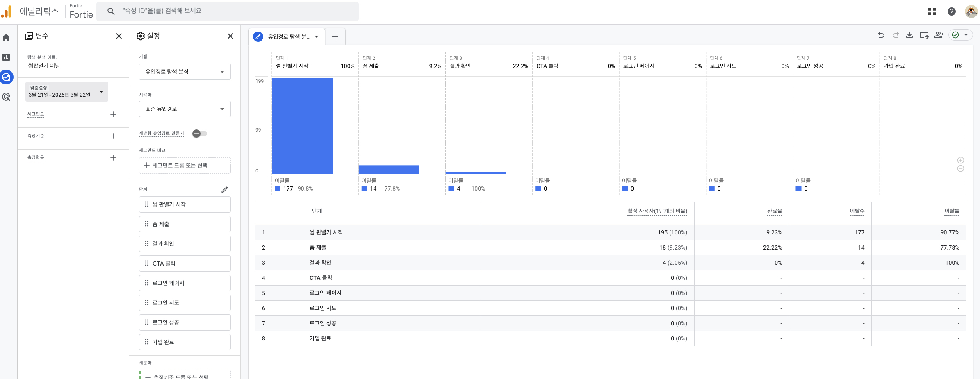This screenshot has height=379, width=980.
Task: Zoom in chart with plus circle icon
Action: pyautogui.click(x=961, y=160)
